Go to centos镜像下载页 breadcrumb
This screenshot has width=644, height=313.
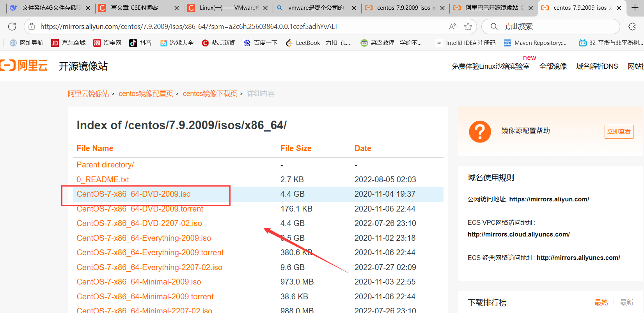[210, 94]
